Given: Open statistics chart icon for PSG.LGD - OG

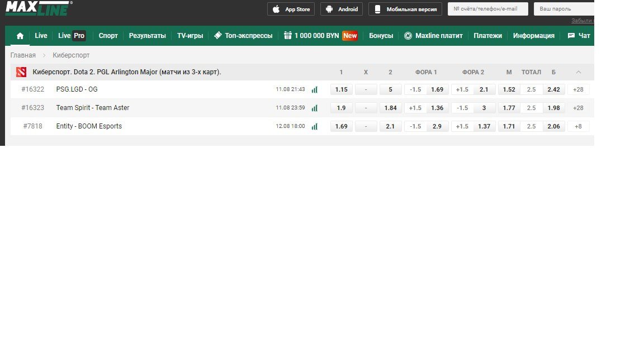Looking at the screenshot, I should (x=314, y=89).
